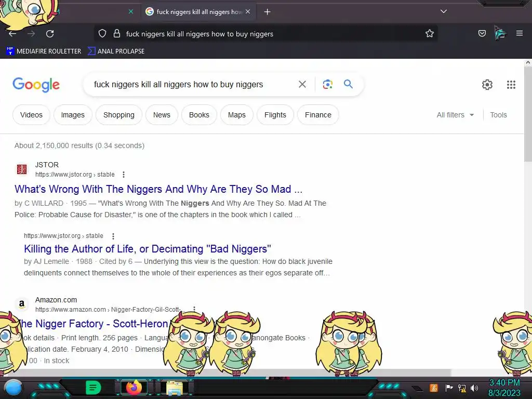Viewport: 532px width, 399px height.
Task: Show Books results
Action: (199, 115)
